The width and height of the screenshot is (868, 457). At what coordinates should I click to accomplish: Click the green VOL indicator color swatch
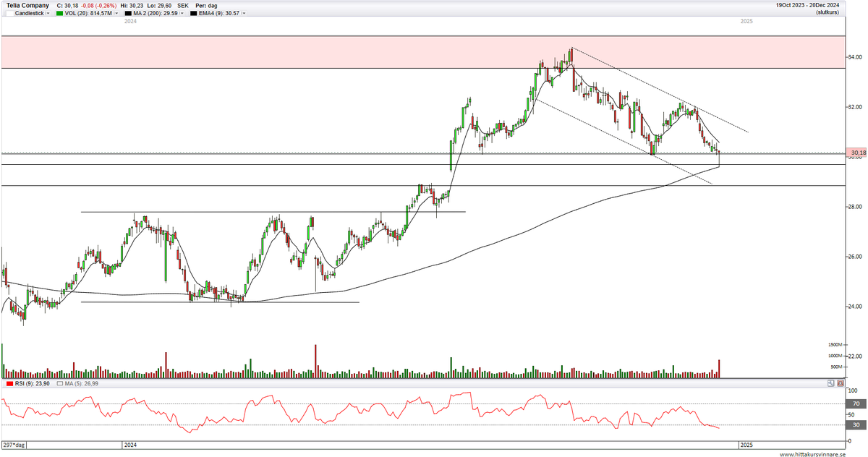tap(59, 14)
